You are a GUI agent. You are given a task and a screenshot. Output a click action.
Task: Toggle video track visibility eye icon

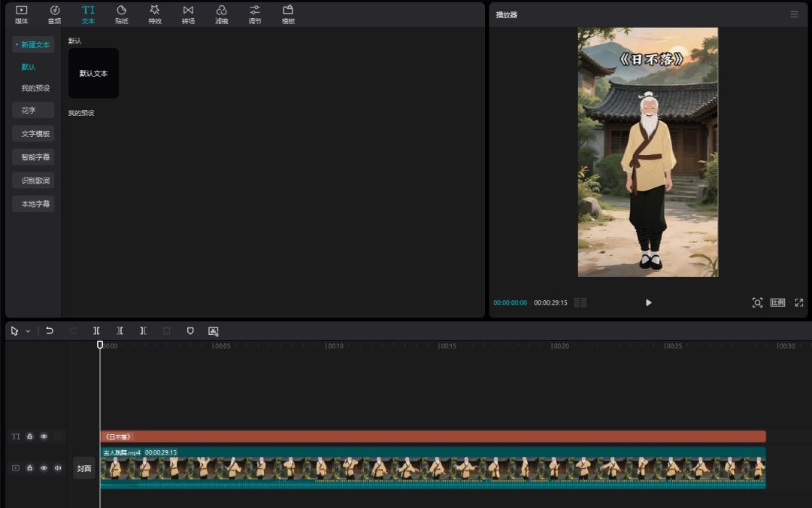[44, 468]
